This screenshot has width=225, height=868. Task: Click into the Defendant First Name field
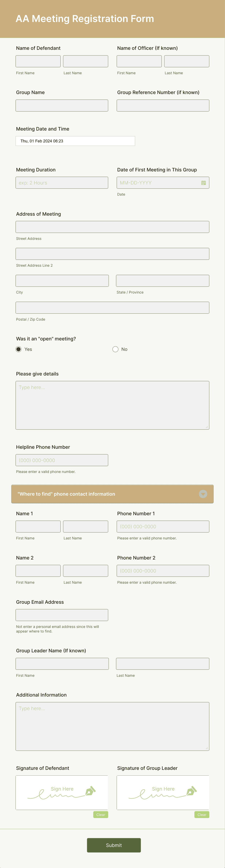tap(38, 61)
